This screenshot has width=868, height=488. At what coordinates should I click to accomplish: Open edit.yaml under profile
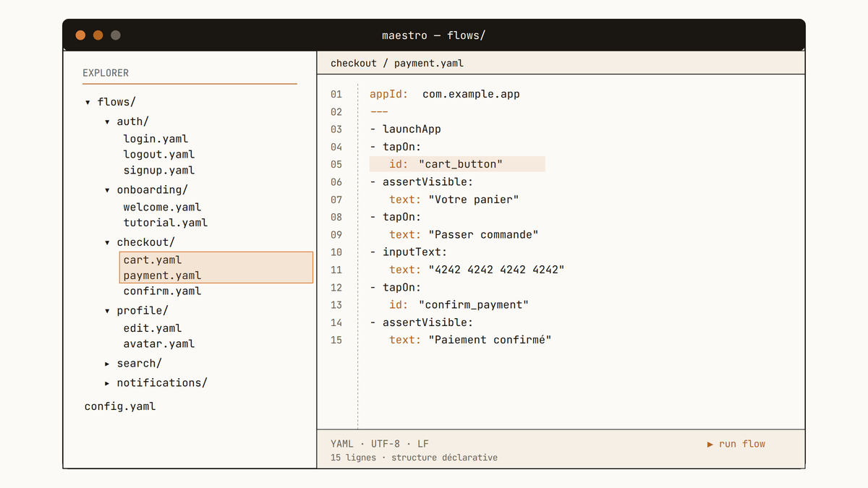[x=153, y=328]
